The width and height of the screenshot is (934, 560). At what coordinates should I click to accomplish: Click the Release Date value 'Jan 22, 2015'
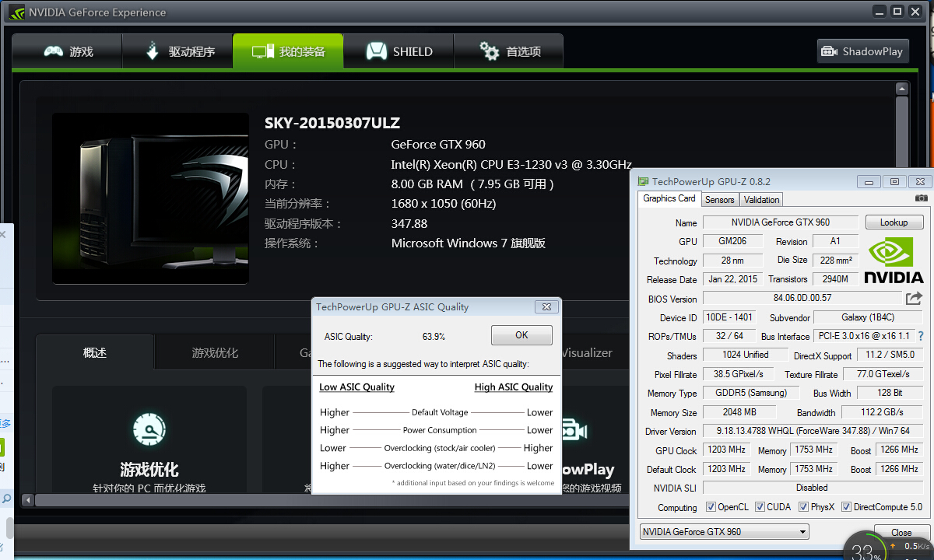(732, 279)
